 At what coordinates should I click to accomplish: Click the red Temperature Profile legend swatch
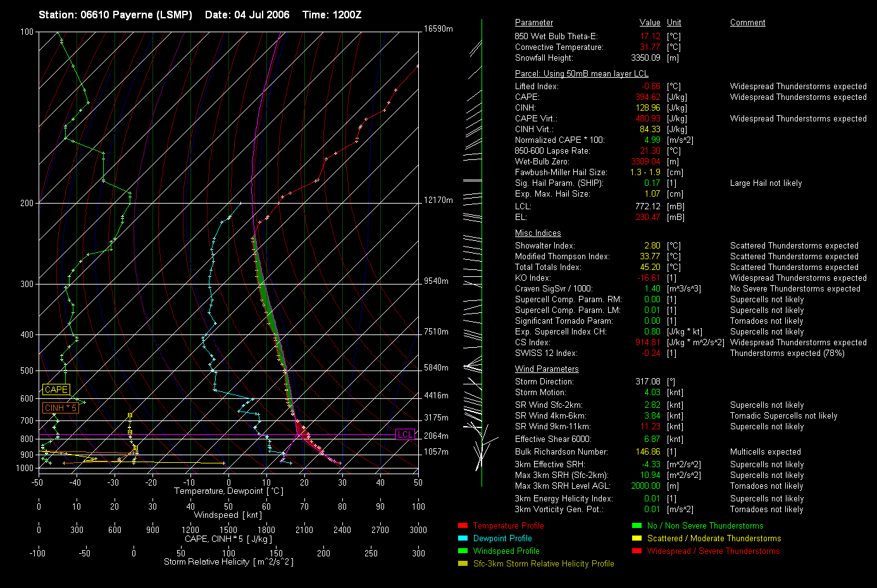pos(463,526)
